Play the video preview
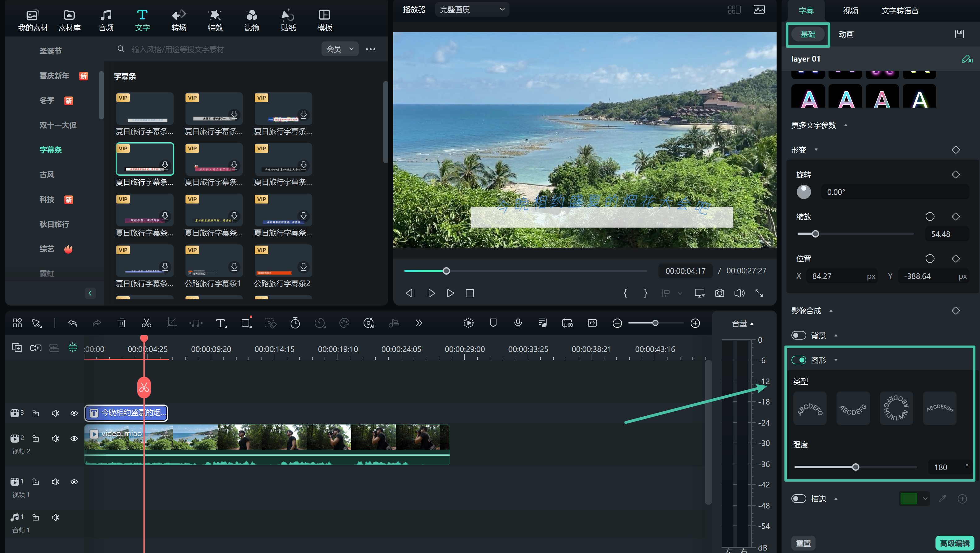This screenshot has width=980, height=553. (450, 293)
